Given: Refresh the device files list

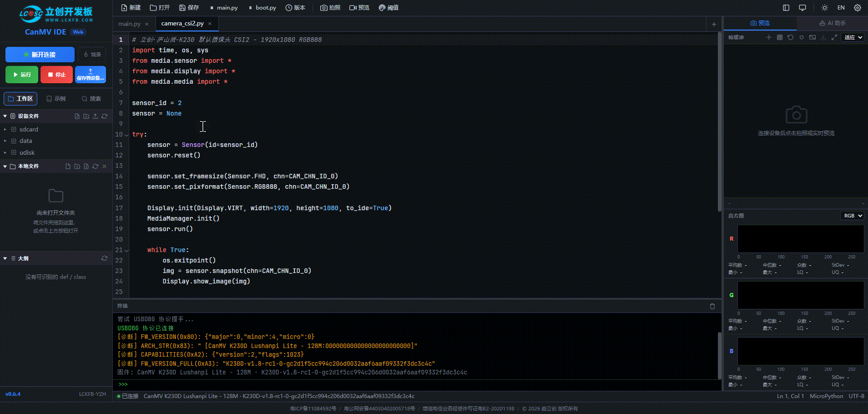Looking at the screenshot, I should point(105,116).
